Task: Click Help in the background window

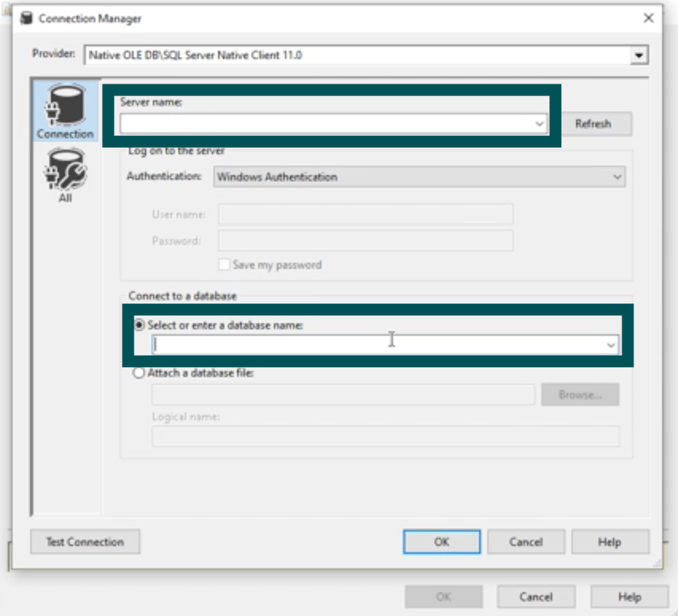Action: 629,597
